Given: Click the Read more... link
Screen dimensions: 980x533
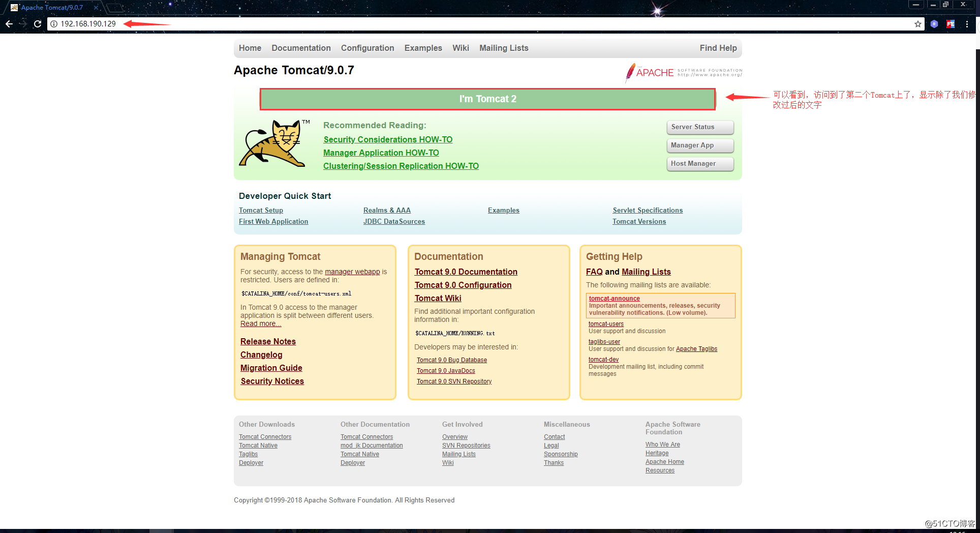Looking at the screenshot, I should pyautogui.click(x=261, y=323).
